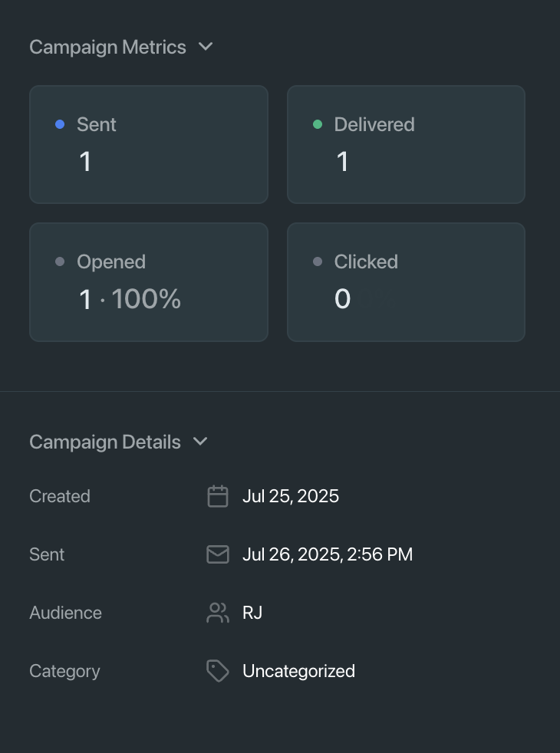Collapse the Campaign Details section
Image resolution: width=560 pixels, height=753 pixels.
pos(200,442)
